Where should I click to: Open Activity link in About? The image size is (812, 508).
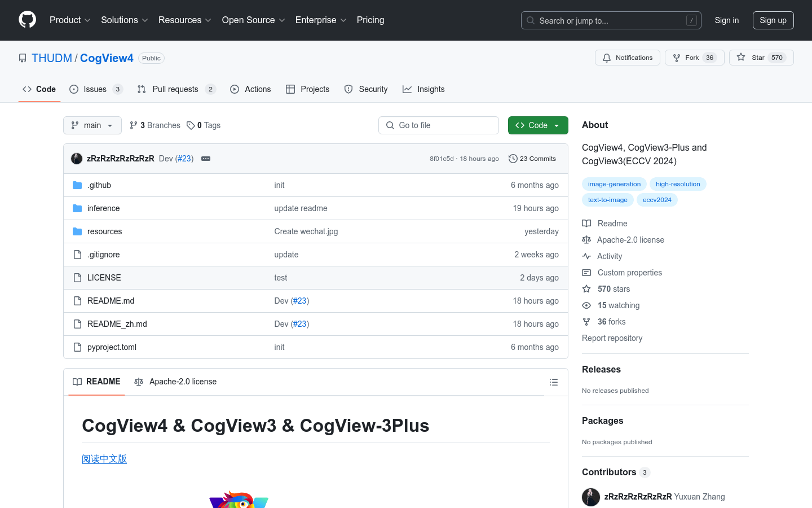(602, 256)
